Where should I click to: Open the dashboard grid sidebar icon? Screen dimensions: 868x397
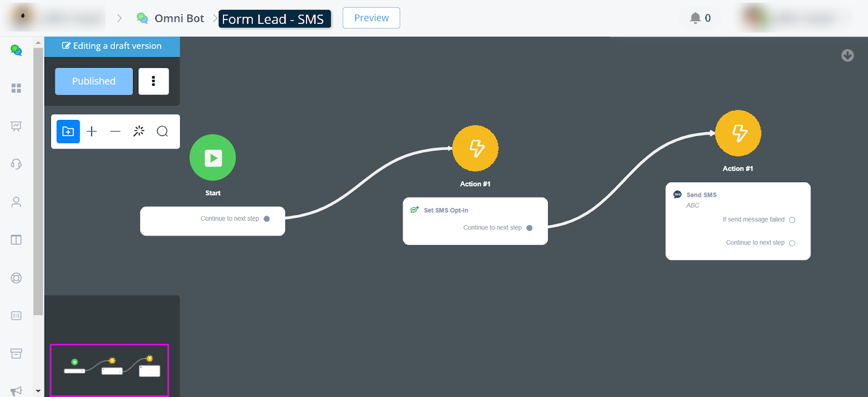point(16,88)
